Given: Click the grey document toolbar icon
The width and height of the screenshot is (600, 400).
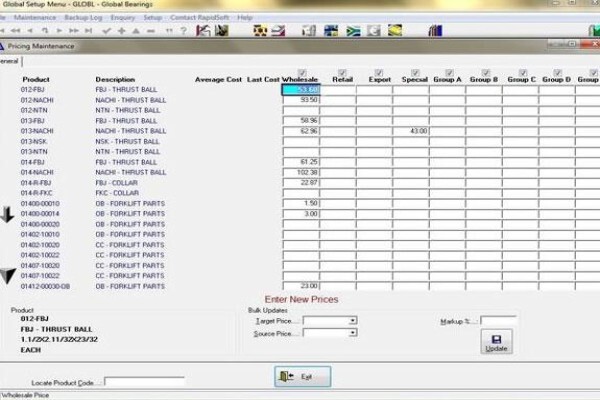Looking at the screenshot, I should [309, 31].
